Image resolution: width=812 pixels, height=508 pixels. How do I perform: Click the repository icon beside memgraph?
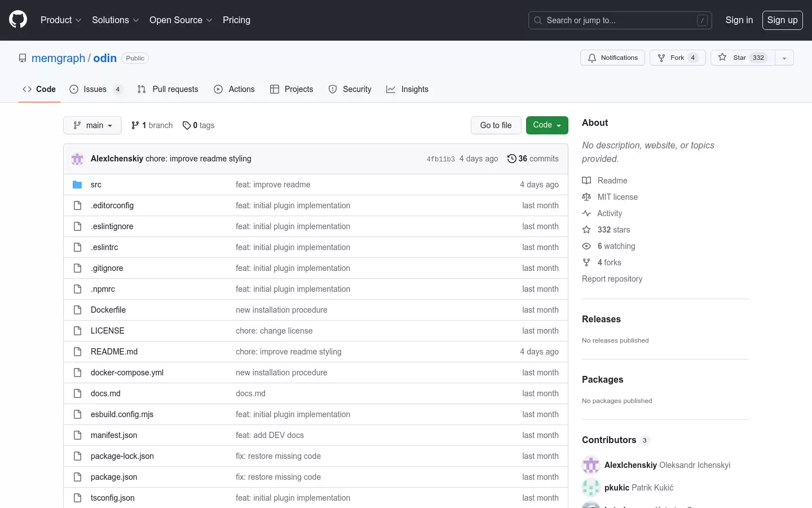coord(23,58)
